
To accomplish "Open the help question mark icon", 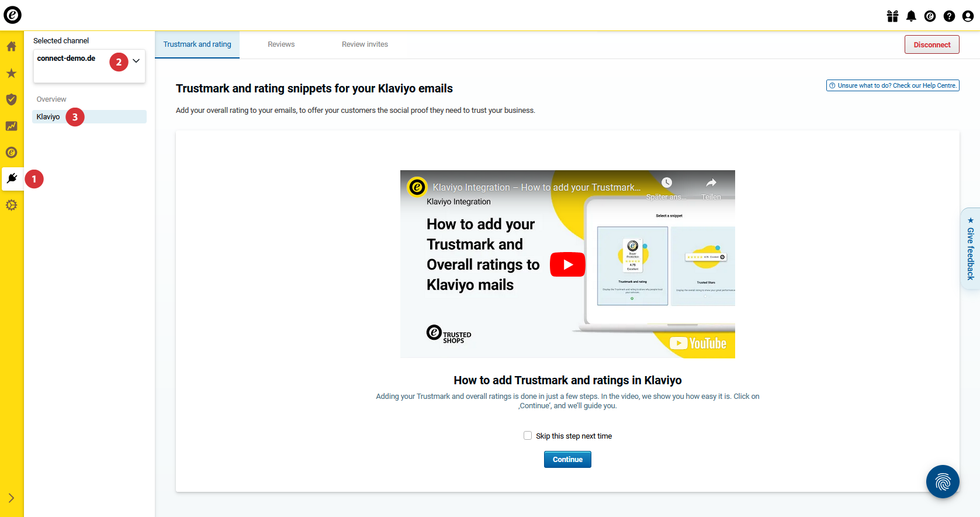I will 949,16.
